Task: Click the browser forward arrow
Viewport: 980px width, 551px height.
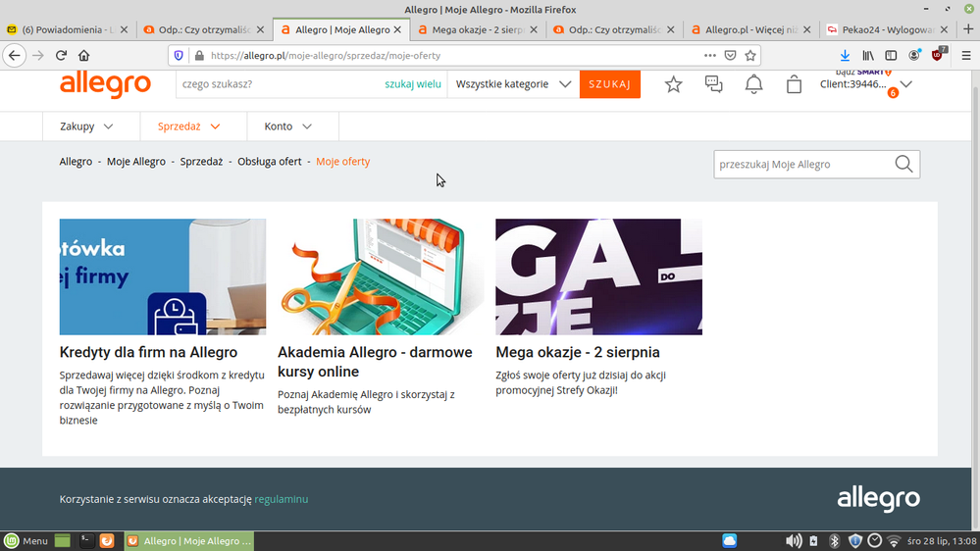Action: click(38, 56)
